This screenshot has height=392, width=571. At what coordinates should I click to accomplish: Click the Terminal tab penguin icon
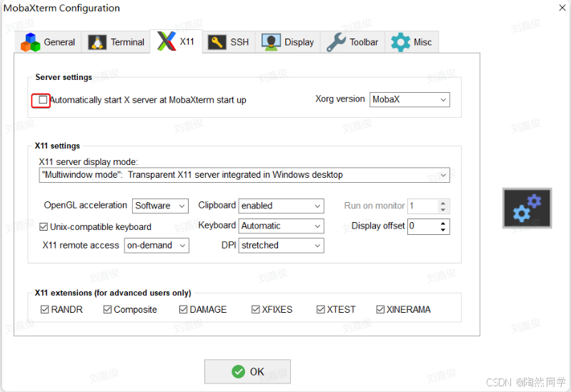(97, 42)
